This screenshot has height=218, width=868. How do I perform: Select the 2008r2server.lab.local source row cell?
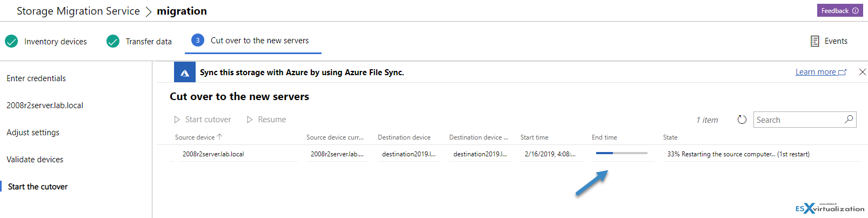click(213, 154)
